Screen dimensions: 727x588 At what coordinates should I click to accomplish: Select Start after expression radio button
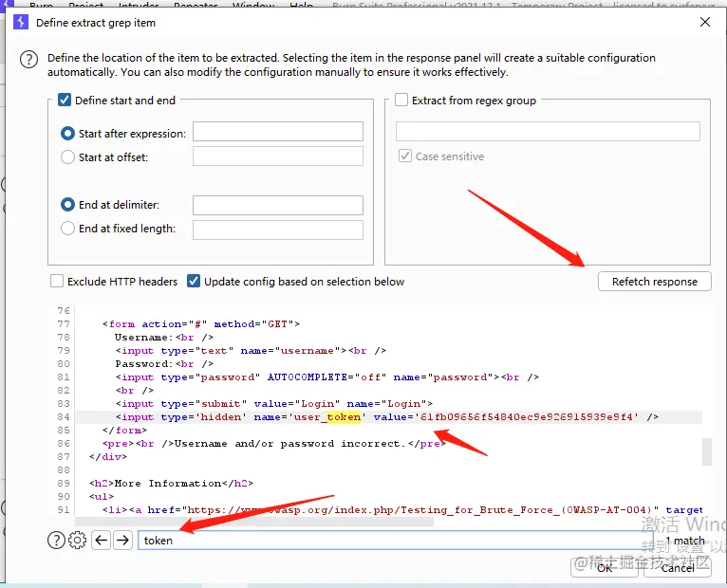pyautogui.click(x=67, y=134)
